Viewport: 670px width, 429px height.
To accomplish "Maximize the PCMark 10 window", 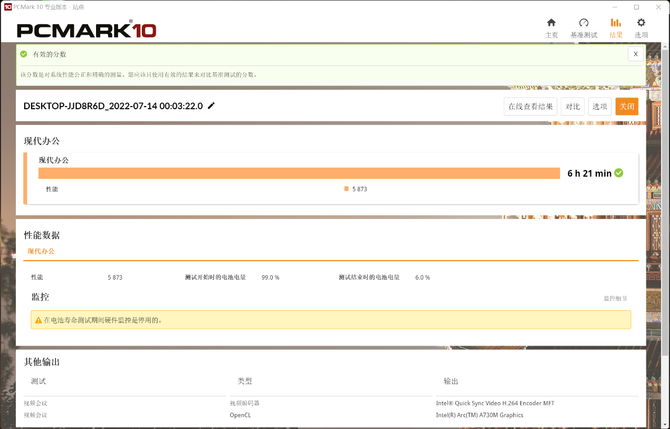I will click(636, 6).
